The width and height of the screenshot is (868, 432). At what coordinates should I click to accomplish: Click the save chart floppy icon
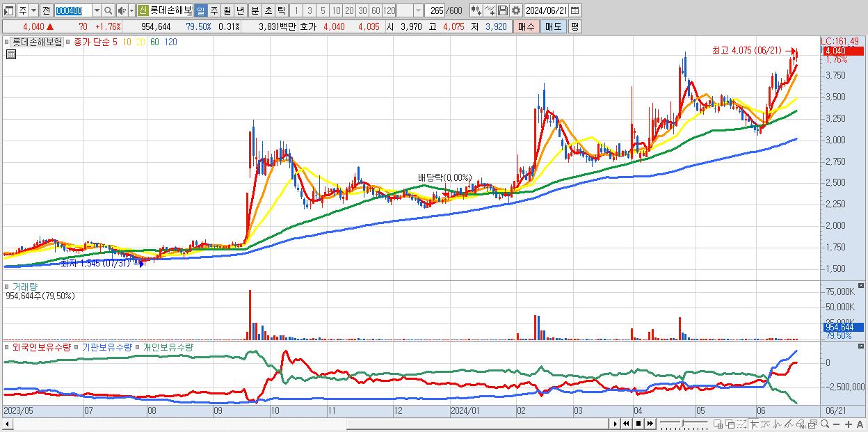coord(503,10)
